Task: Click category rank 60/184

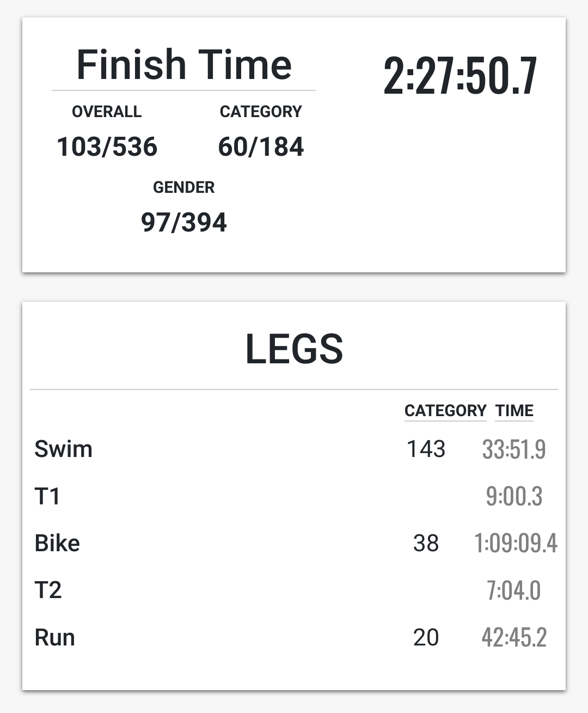Action: pyautogui.click(x=261, y=147)
